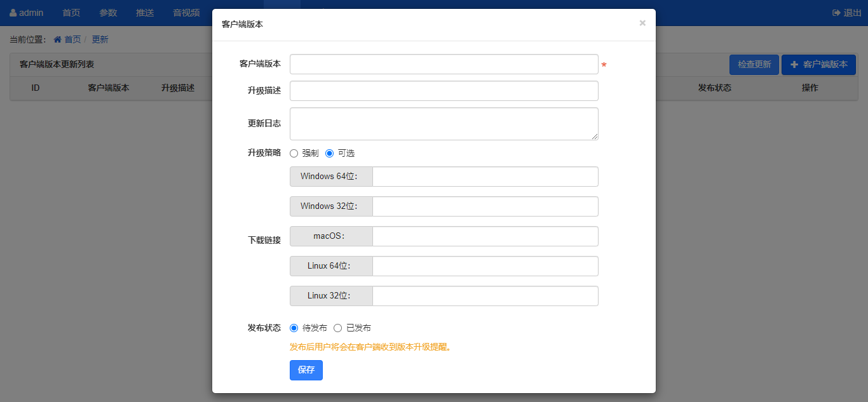Image resolution: width=868 pixels, height=402 pixels.
Task: Click the home icon in breadcrumb
Action: 58,39
